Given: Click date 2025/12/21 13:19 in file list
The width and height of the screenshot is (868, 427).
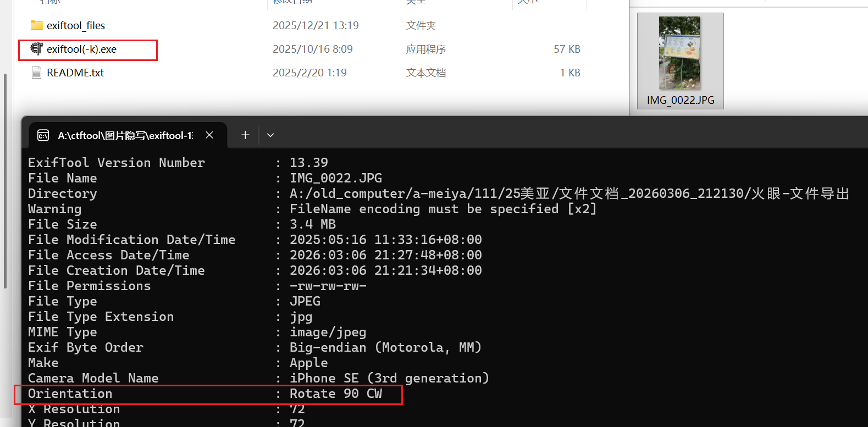Looking at the screenshot, I should (x=316, y=25).
